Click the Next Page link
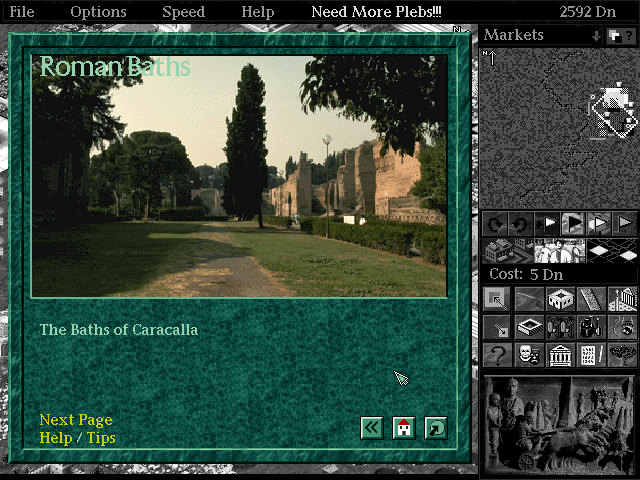 pyautogui.click(x=76, y=420)
